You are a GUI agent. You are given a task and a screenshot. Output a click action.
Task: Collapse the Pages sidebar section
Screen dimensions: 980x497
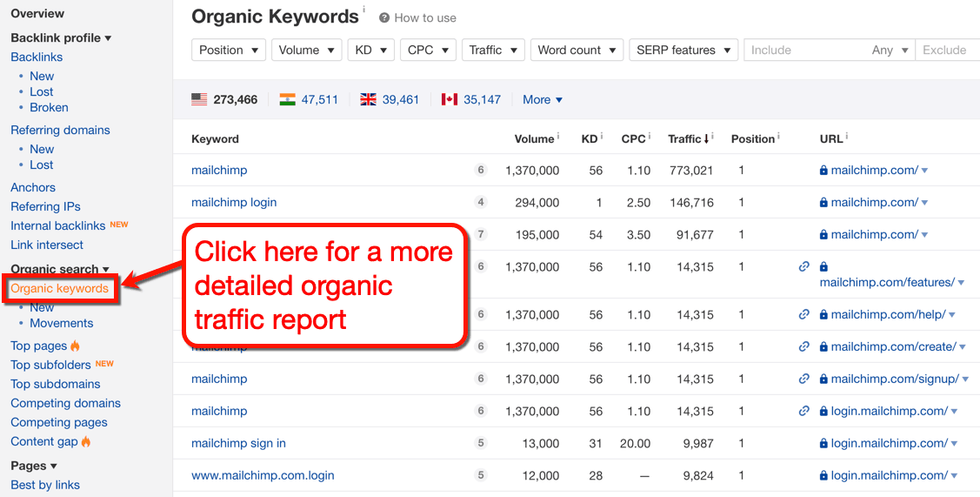34,466
